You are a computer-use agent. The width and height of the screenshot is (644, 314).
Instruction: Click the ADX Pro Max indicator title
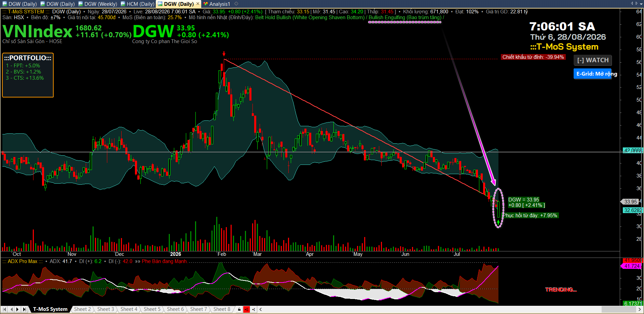tap(23, 261)
